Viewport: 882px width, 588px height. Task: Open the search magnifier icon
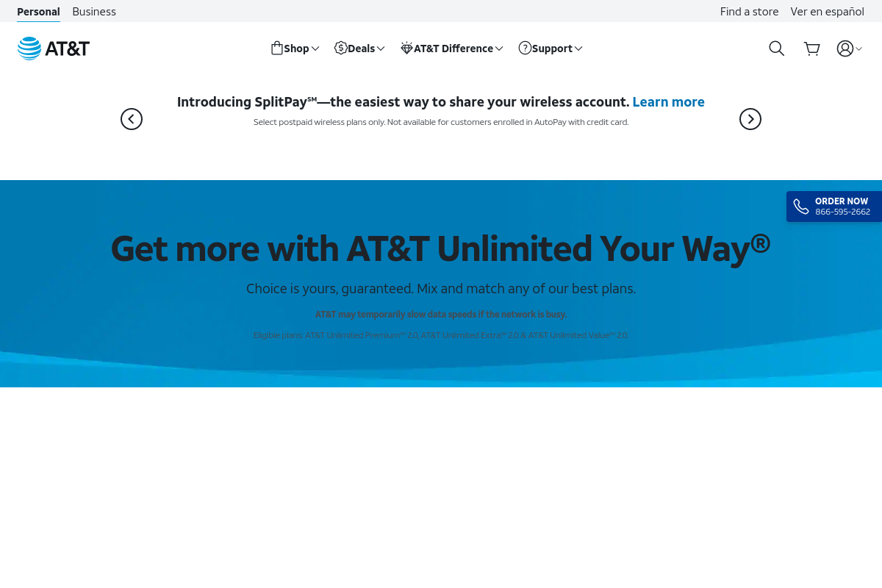[x=777, y=49]
